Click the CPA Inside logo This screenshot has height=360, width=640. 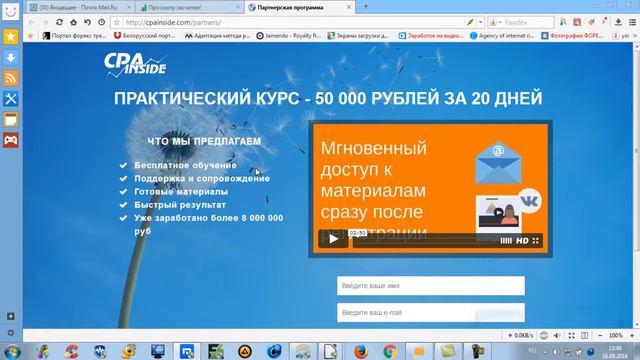(135, 64)
